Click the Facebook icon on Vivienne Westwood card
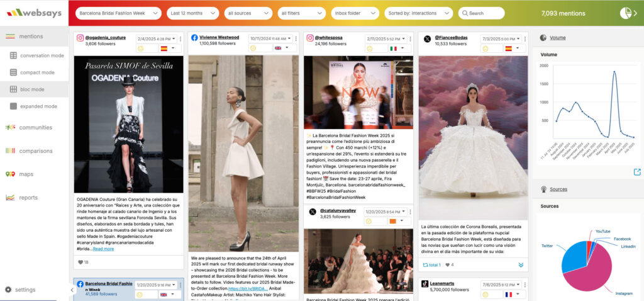Screen dimensions: 644x301 click(x=195, y=38)
